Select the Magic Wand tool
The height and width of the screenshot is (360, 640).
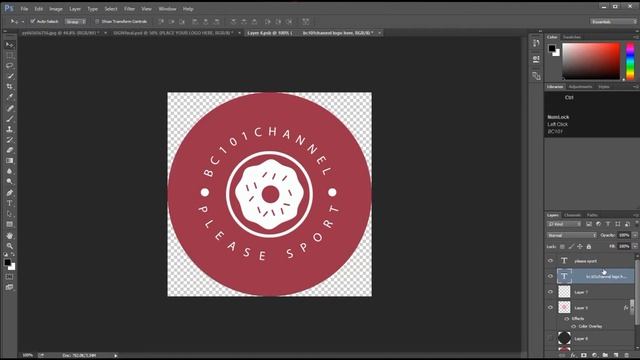pyautogui.click(x=10, y=76)
